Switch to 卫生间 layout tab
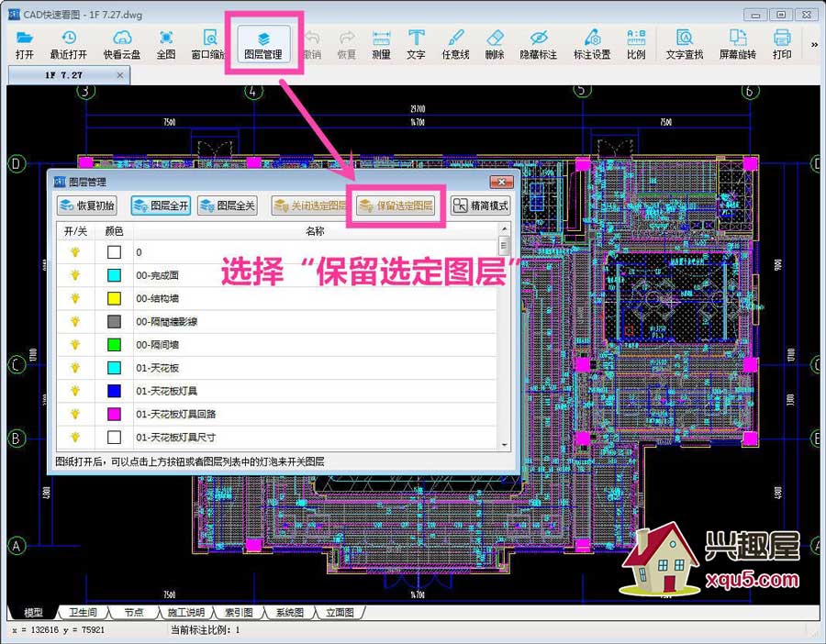This screenshot has height=644, width=826. (x=84, y=613)
